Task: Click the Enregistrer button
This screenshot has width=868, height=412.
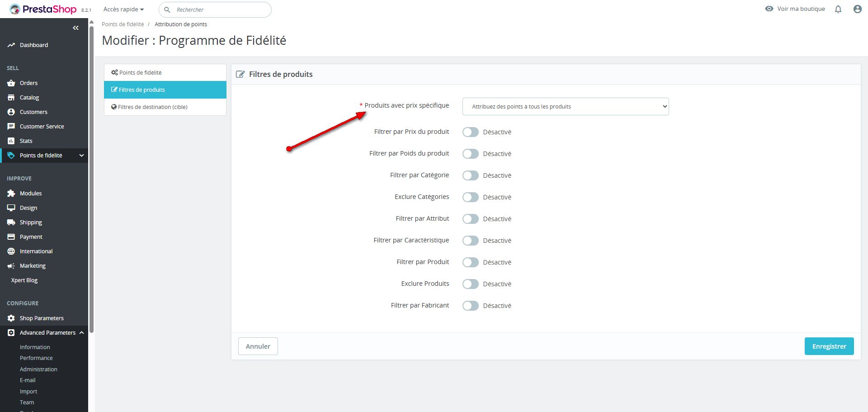Action: pos(829,346)
